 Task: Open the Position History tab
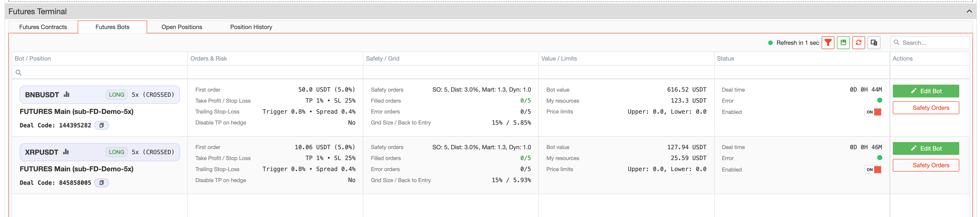251,27
